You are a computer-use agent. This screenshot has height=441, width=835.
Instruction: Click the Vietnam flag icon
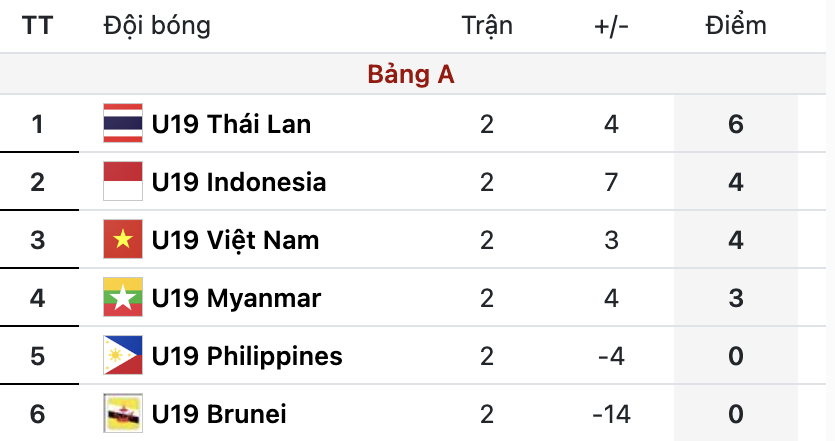(123, 240)
